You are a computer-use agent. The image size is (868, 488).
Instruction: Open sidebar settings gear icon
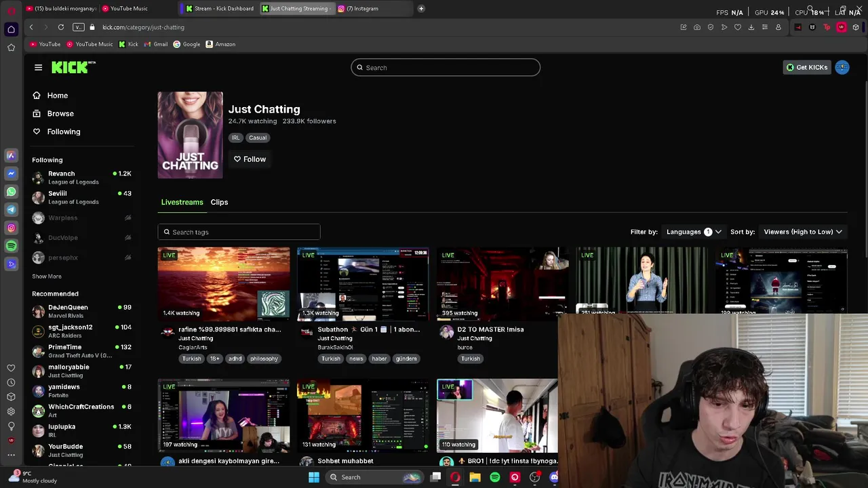[x=11, y=411]
